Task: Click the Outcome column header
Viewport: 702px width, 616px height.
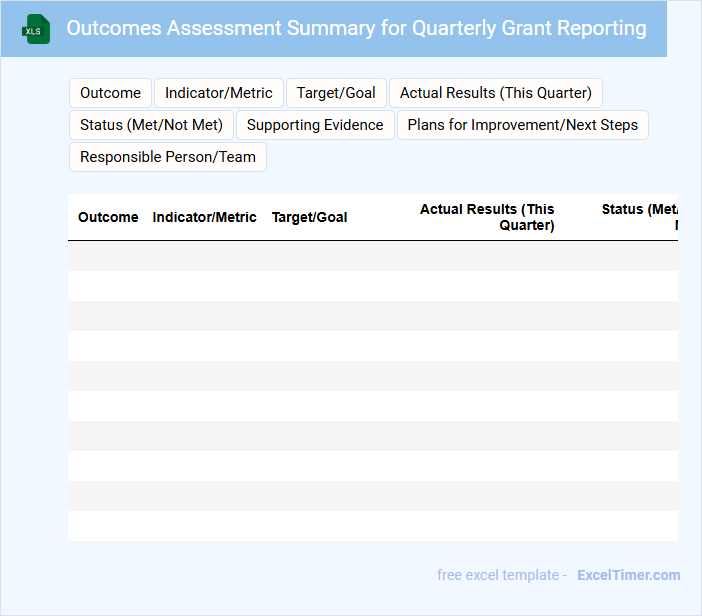Action: [x=108, y=217]
